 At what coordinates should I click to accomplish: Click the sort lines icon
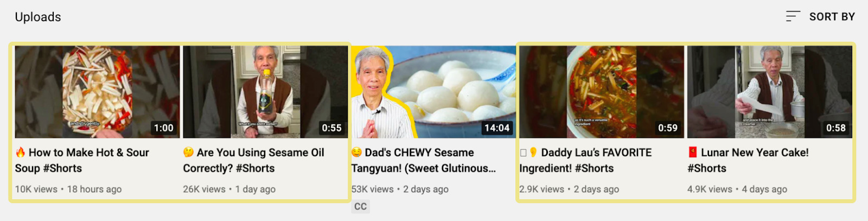pos(793,16)
